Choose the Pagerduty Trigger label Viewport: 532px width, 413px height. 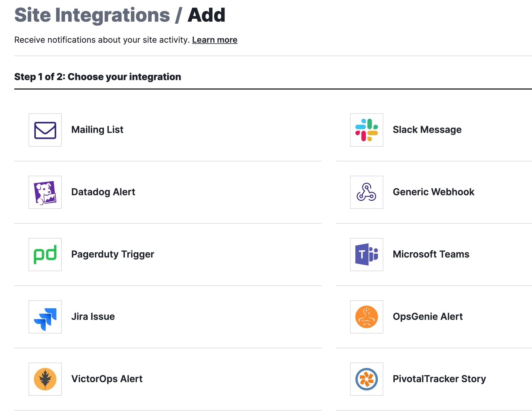coord(113,255)
